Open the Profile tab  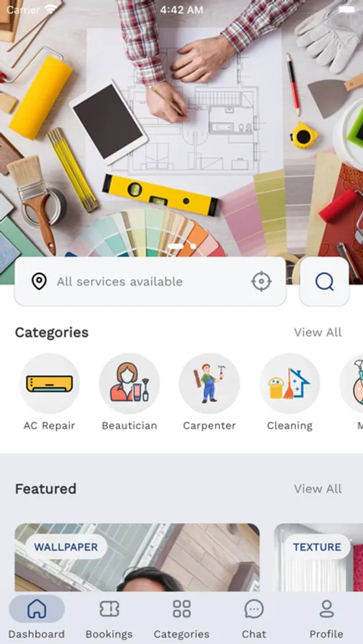tap(326, 618)
